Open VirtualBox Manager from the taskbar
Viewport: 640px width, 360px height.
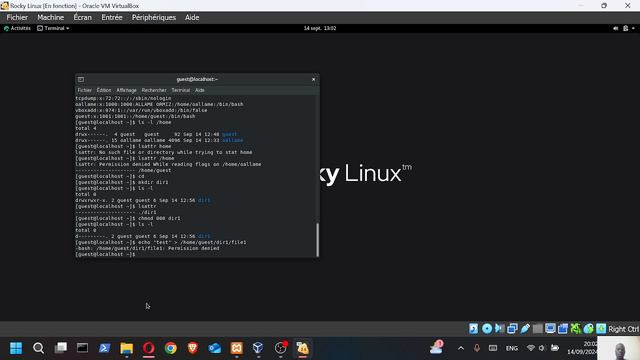tap(258, 348)
